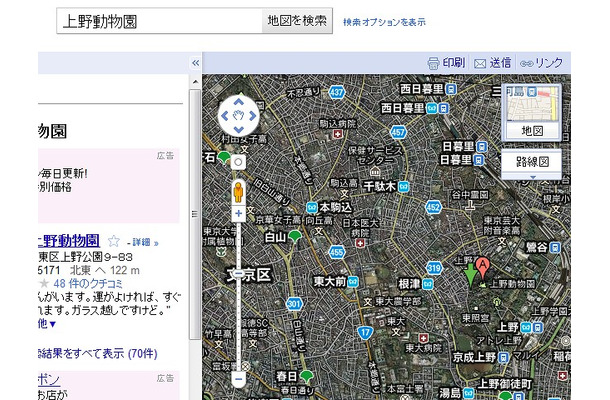Click the green arrow marker near Ueno Zoo
610x400 pixels.
click(471, 273)
